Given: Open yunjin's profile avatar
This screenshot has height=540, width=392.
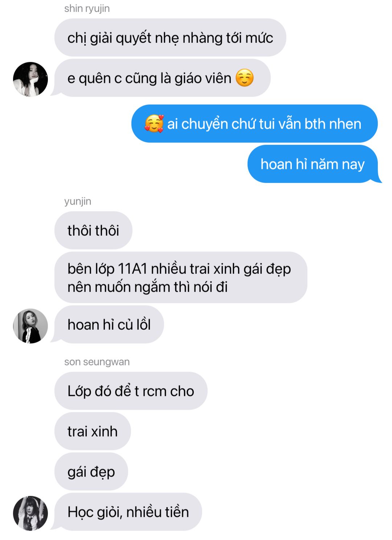Looking at the screenshot, I should coord(30,326).
